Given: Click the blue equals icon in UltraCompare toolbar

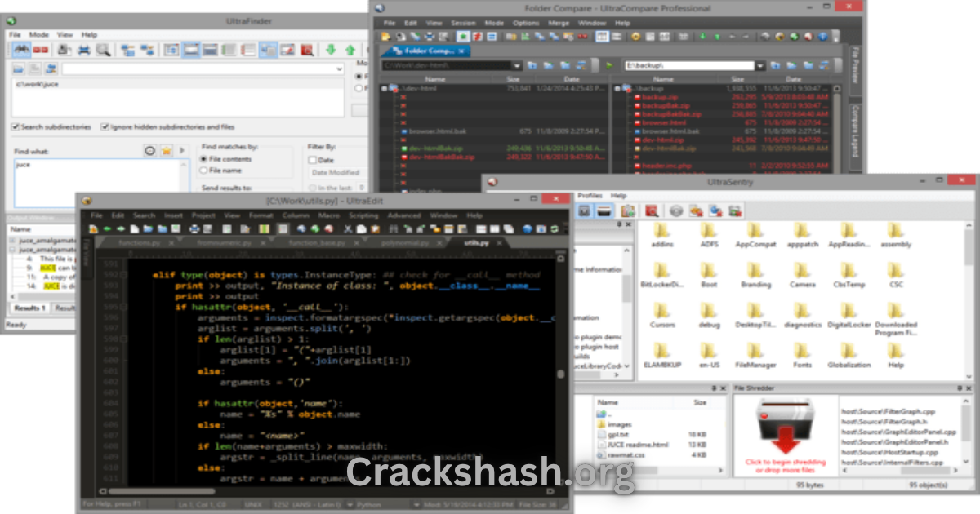Looking at the screenshot, I should click(x=492, y=36).
